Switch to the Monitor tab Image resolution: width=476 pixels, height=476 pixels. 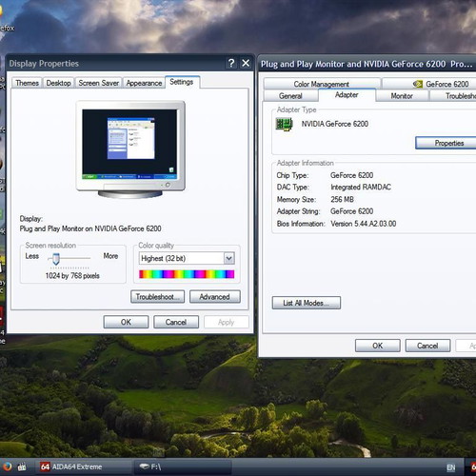click(x=402, y=96)
